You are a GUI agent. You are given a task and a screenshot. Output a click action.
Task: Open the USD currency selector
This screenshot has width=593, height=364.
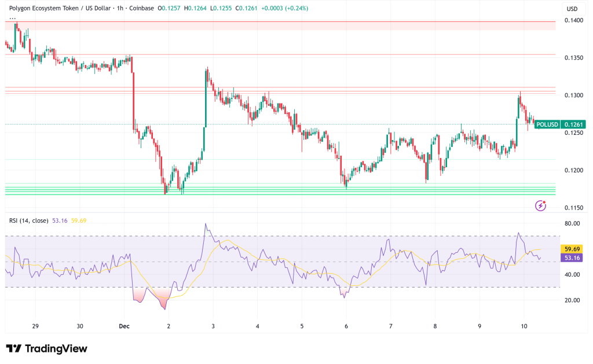pyautogui.click(x=572, y=9)
